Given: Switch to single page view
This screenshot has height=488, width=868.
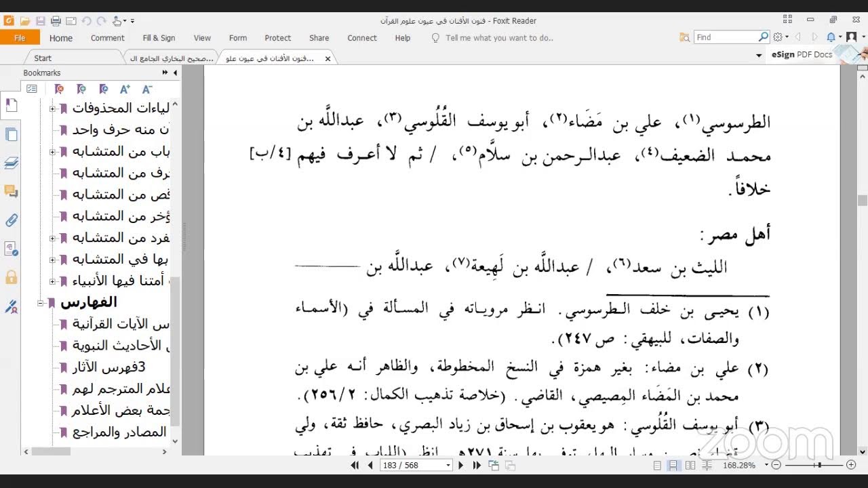Looking at the screenshot, I should coord(657,466).
